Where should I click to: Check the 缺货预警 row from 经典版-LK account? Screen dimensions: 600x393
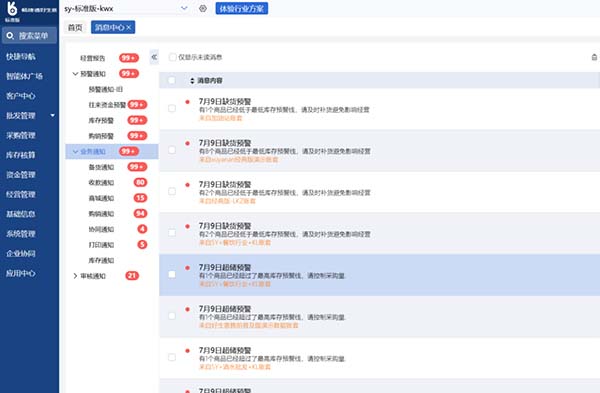pos(172,192)
